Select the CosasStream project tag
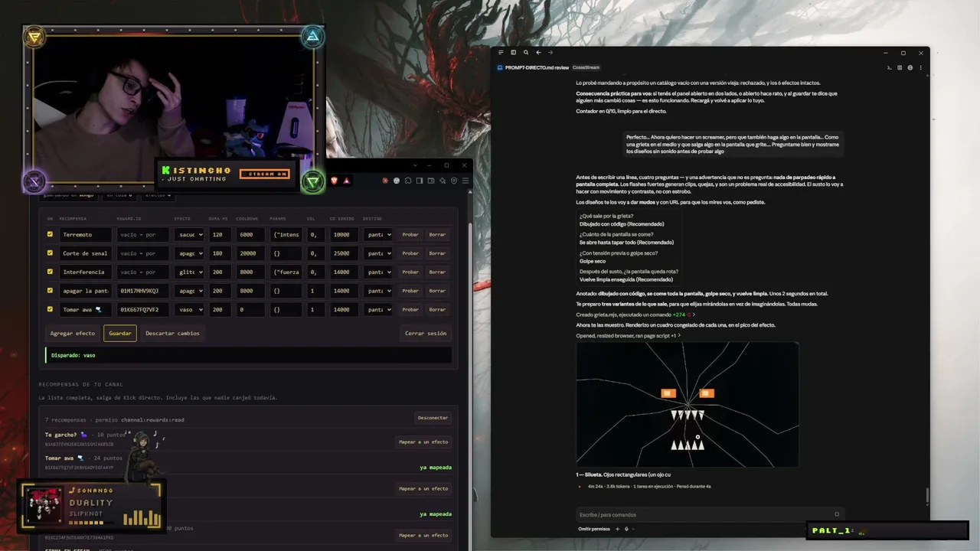Screen dimensions: 980x551 (x=586, y=67)
